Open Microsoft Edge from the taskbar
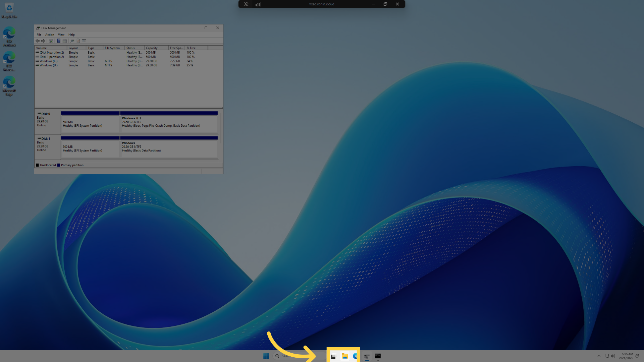 (356, 356)
